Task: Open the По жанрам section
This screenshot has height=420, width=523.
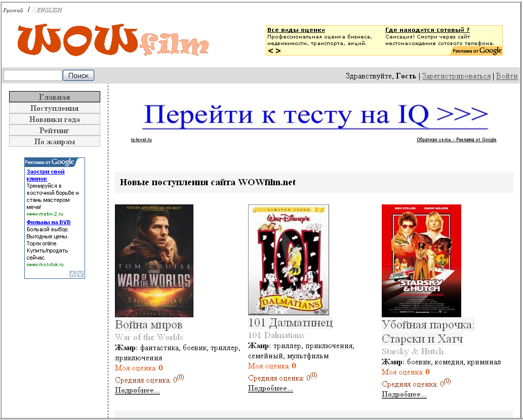Action: point(54,141)
